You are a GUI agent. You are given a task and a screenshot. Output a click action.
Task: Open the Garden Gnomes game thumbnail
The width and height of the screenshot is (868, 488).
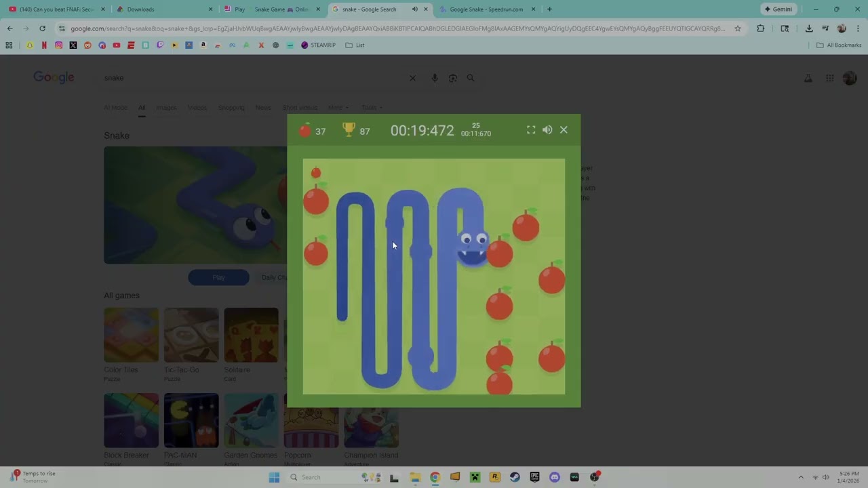251,420
